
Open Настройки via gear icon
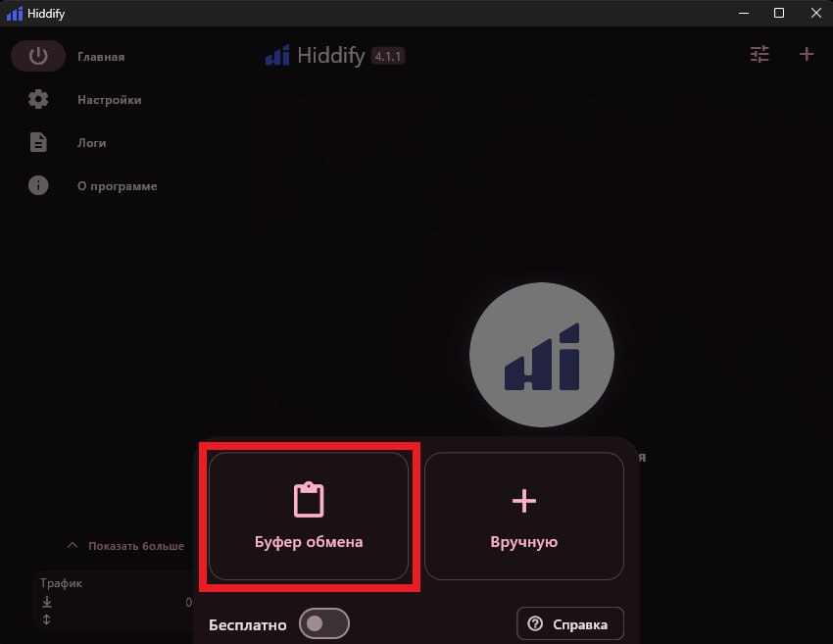tap(38, 99)
